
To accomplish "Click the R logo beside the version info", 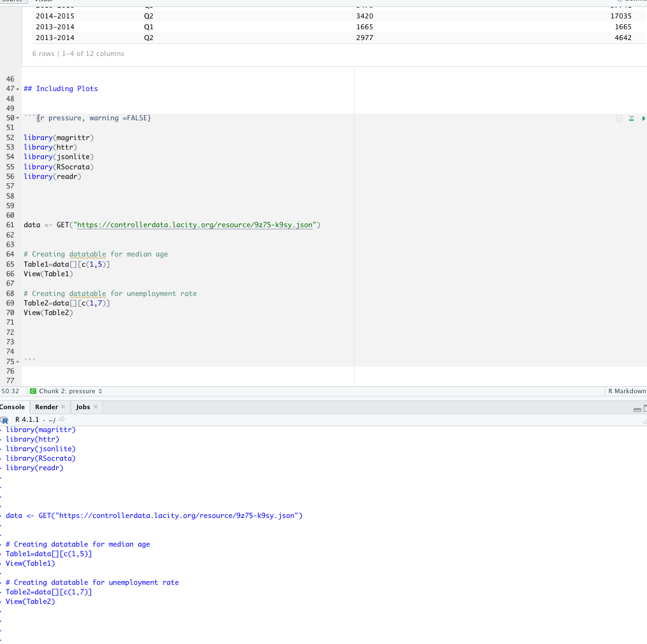I will (x=5, y=420).
